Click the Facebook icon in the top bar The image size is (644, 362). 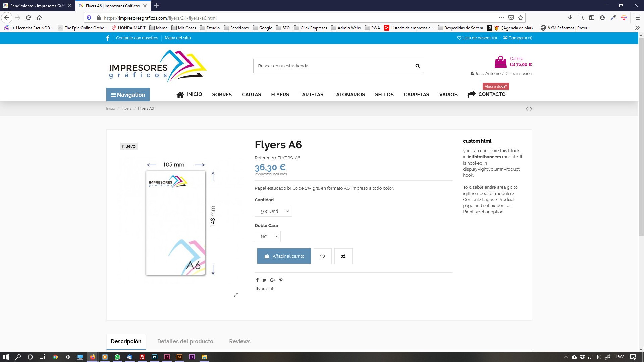[x=108, y=38]
